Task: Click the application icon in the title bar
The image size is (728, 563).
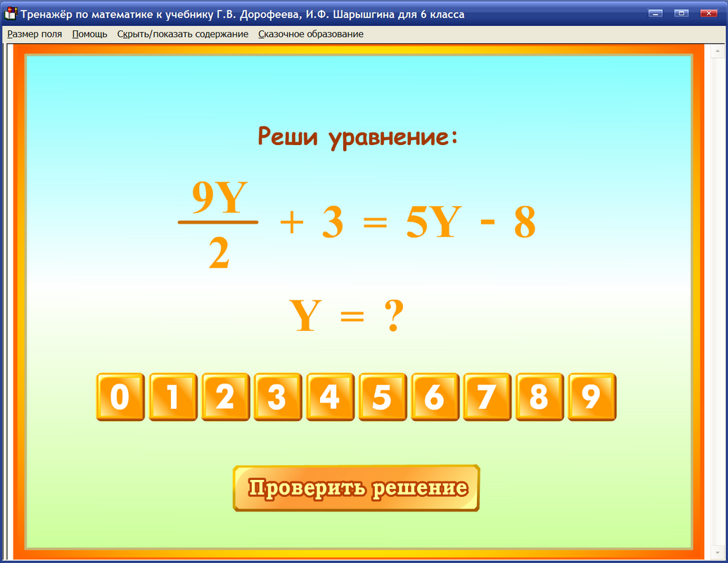Action: tap(10, 12)
